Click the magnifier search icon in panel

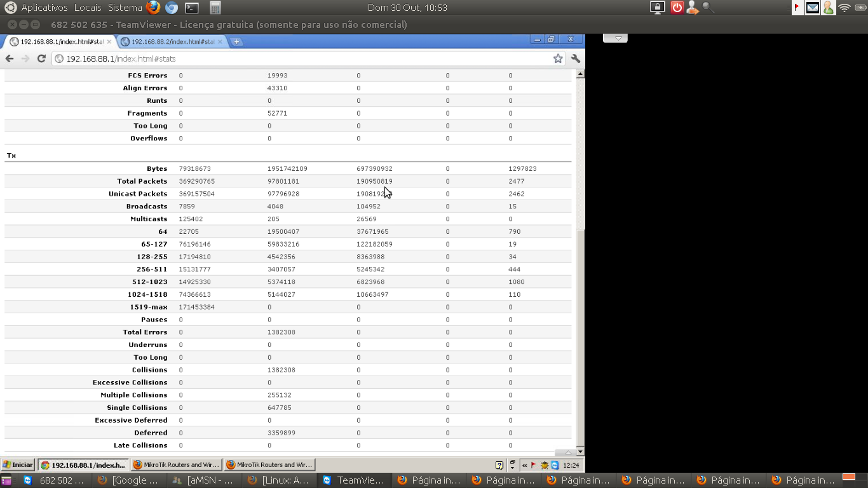708,8
